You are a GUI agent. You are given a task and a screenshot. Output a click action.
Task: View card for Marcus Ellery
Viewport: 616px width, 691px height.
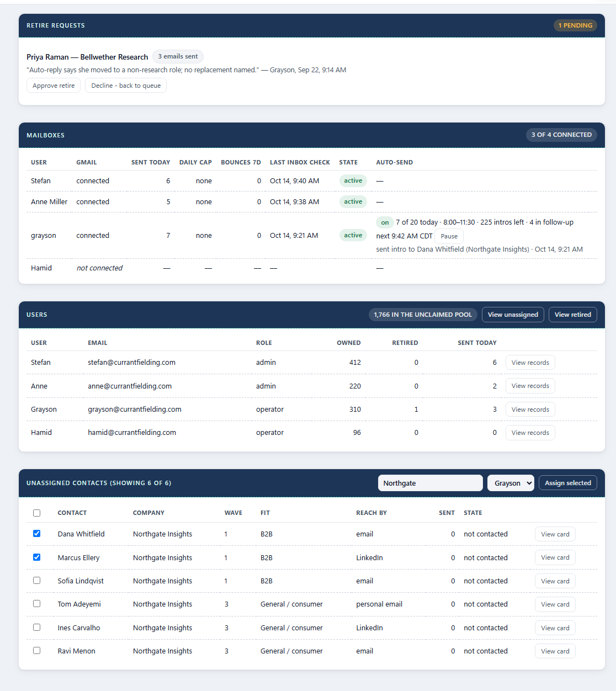555,557
